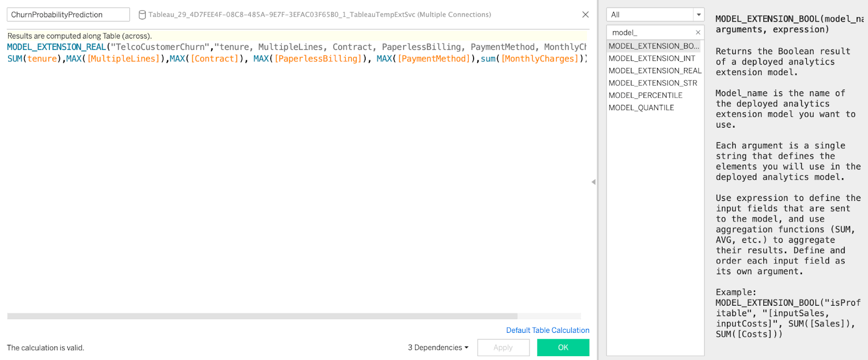Pick MODEL_EXTENSION_REAL in the function list
868x360 pixels.
click(655, 71)
